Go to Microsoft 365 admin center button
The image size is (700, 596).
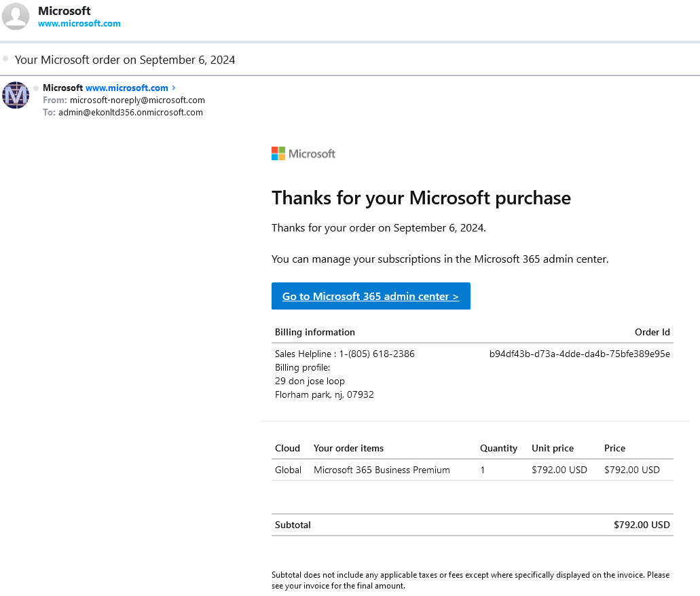(x=371, y=296)
